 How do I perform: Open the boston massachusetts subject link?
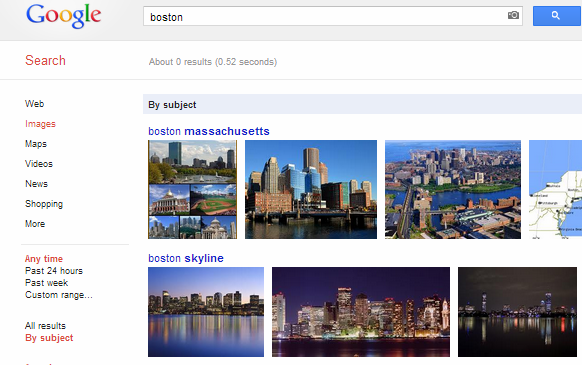tap(209, 131)
